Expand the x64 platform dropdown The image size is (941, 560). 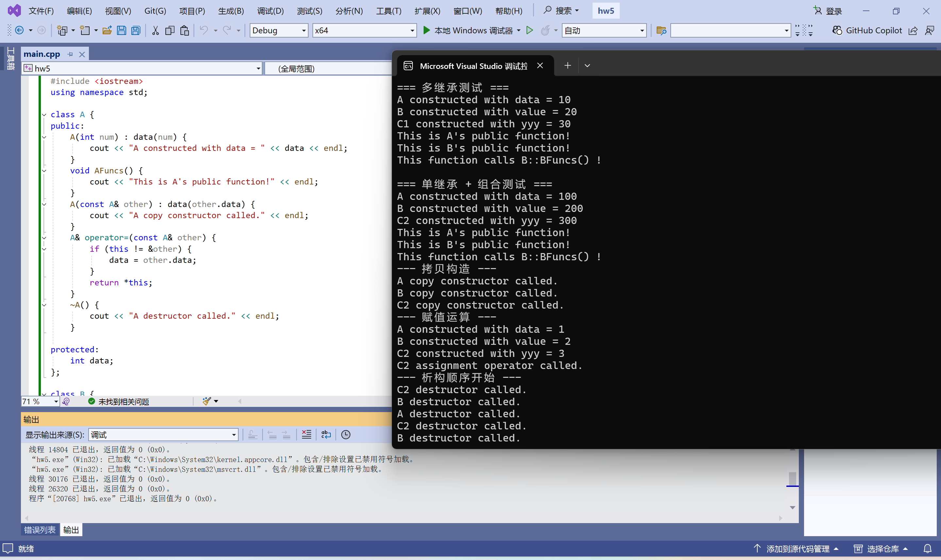coord(412,31)
